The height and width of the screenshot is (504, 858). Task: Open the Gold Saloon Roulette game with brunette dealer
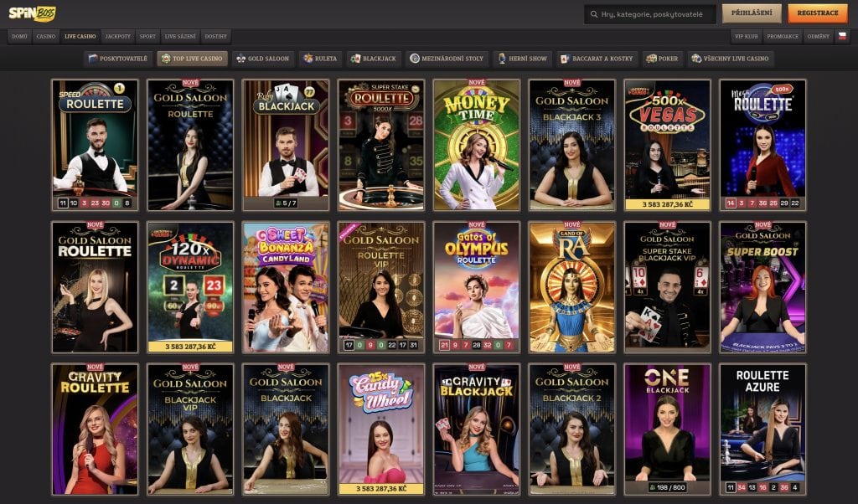(x=190, y=145)
